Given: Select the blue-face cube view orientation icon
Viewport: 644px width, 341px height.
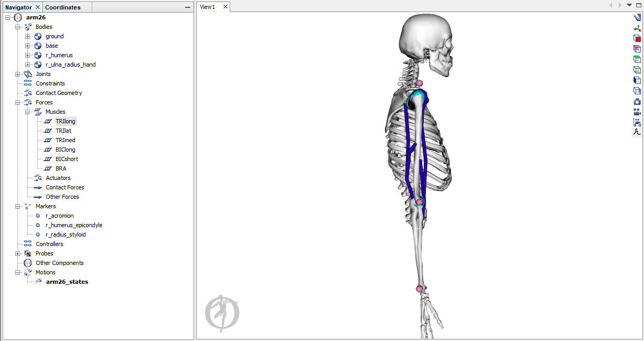Looking at the screenshot, I should (x=637, y=80).
